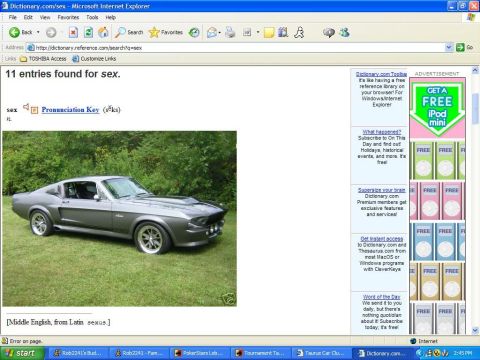480x360 pixels.
Task: Open the Messenger figure icon
Action: [x=299, y=32]
